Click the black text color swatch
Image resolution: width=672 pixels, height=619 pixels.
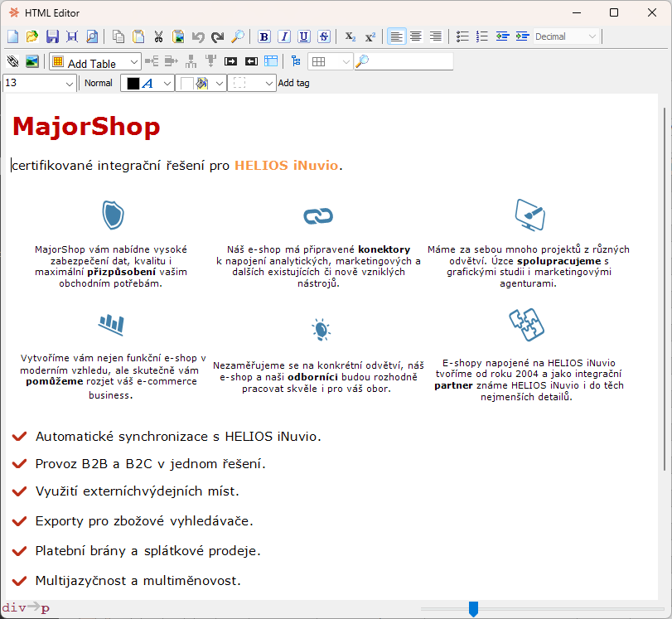[x=133, y=84]
